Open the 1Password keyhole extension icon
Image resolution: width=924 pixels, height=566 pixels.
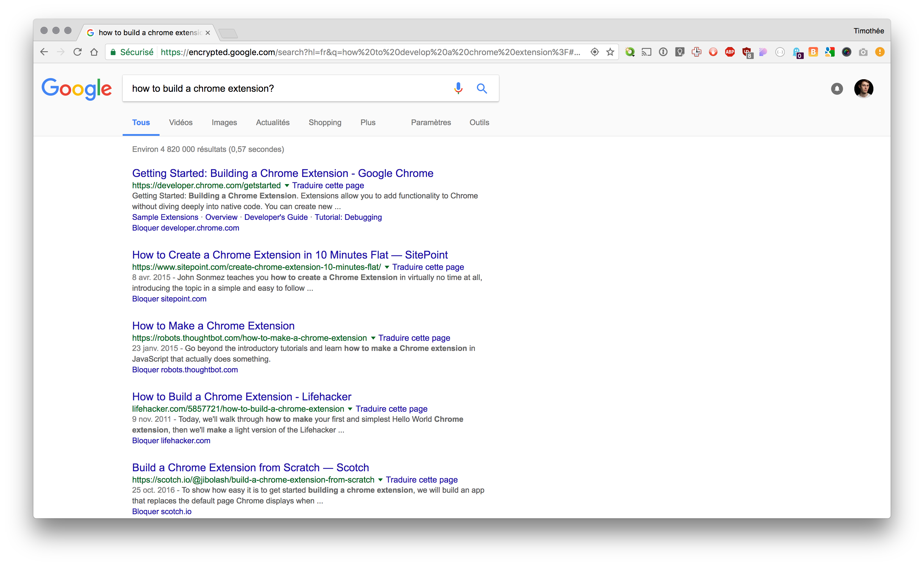(663, 52)
